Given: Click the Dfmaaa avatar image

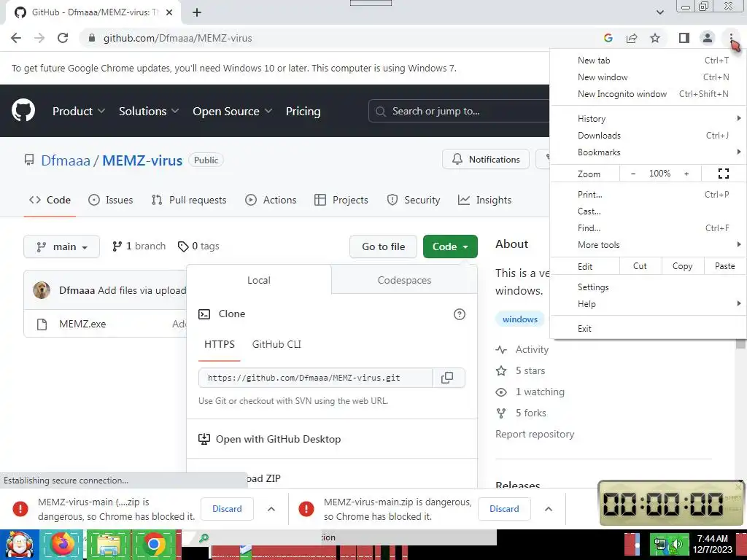Looking at the screenshot, I should [42, 290].
